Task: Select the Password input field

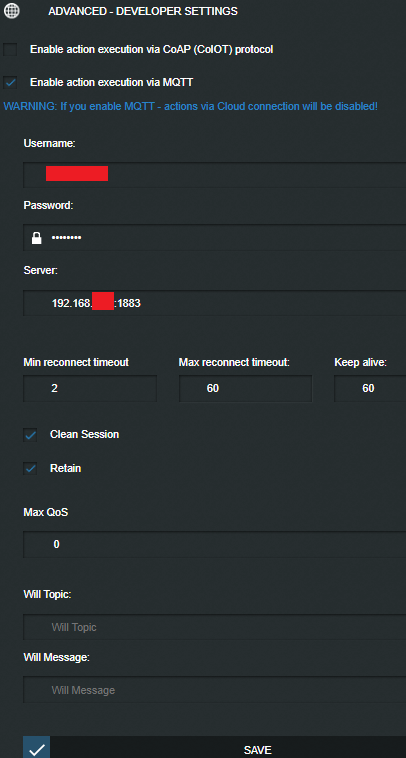Action: point(215,237)
